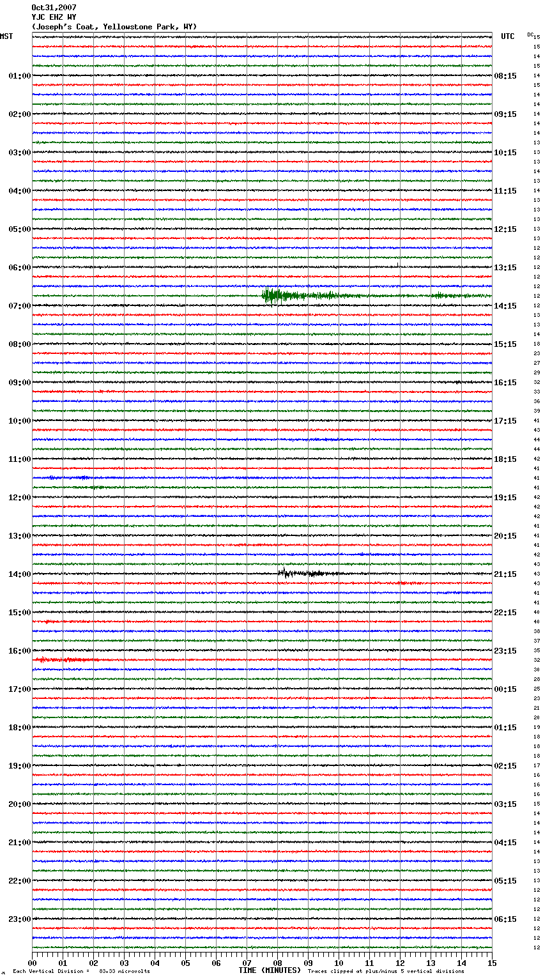The height and width of the screenshot is (980, 543).
Task: Select the 04:15 UTC time label
Action: point(505,843)
